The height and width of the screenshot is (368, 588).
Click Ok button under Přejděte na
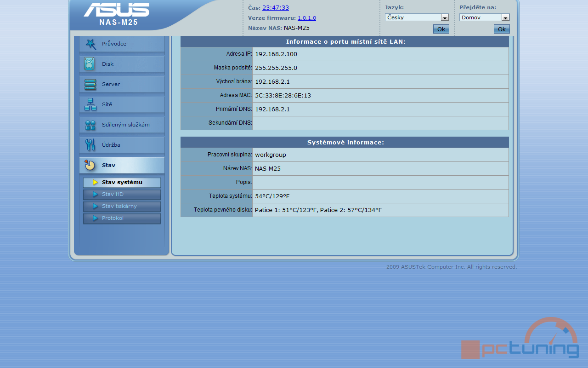coord(502,29)
